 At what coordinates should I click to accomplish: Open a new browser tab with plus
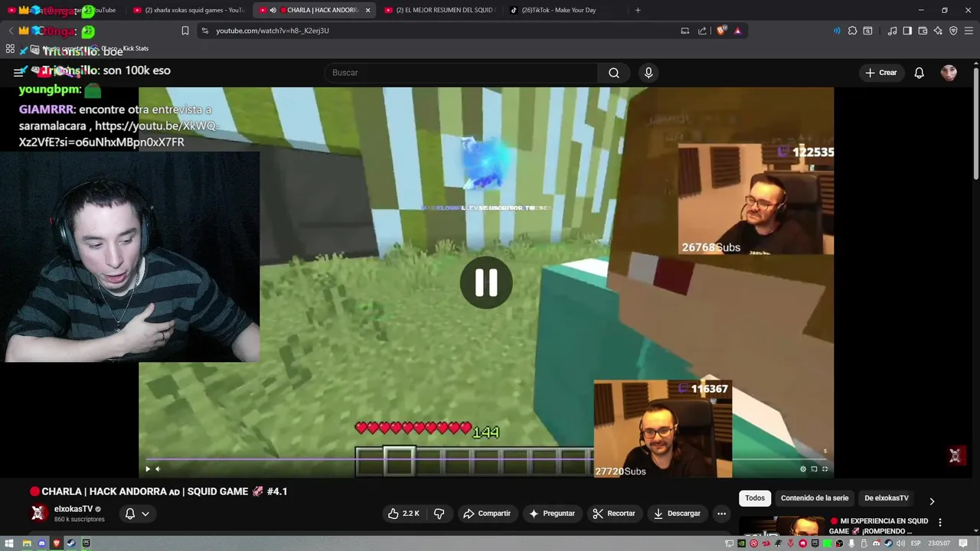(638, 10)
